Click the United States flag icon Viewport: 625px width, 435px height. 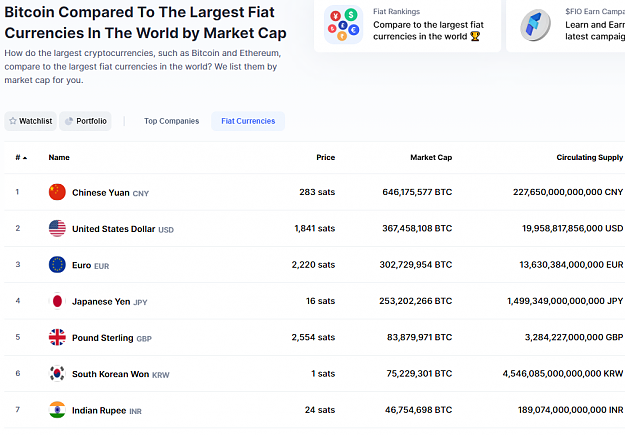[57, 228]
